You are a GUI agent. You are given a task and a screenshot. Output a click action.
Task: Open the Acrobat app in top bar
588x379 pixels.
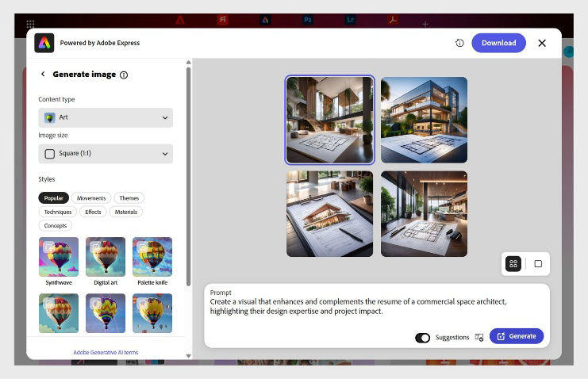tap(393, 20)
